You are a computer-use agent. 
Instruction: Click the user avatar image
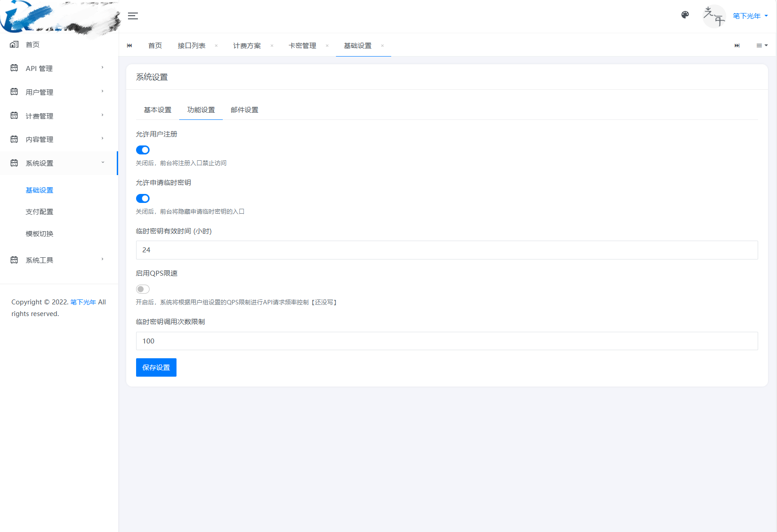click(x=714, y=16)
